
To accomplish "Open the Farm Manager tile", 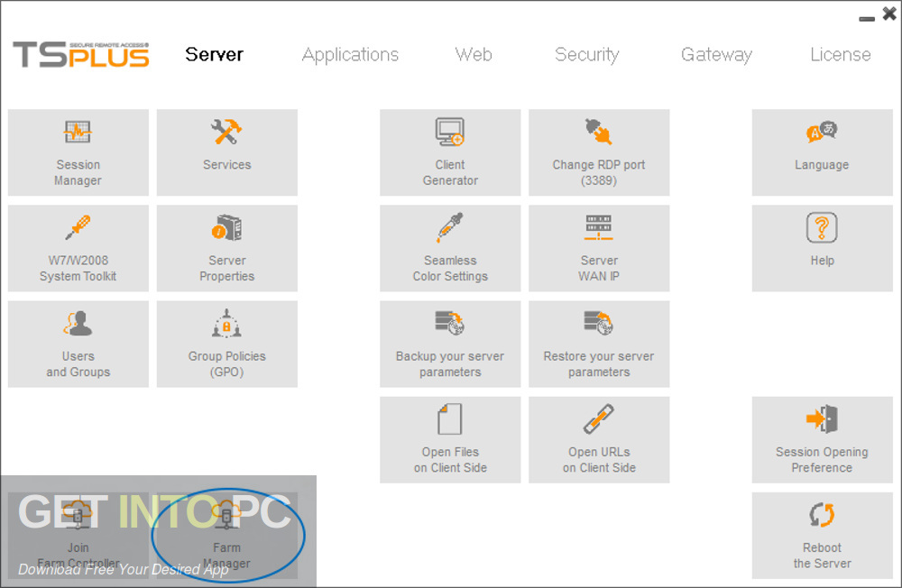I will [227, 535].
